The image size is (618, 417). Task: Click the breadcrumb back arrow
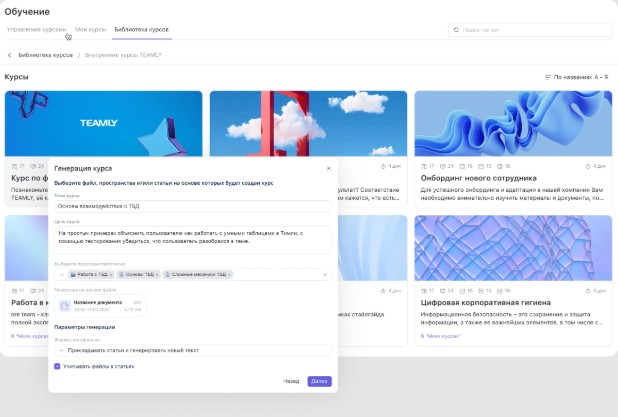(x=9, y=55)
